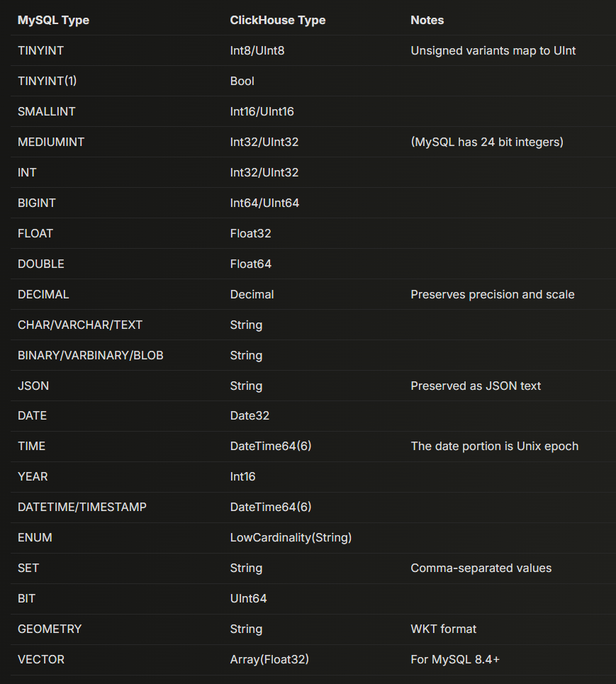Click 'Preserved as JSON text' note
This screenshot has width=616, height=684.
click(475, 386)
